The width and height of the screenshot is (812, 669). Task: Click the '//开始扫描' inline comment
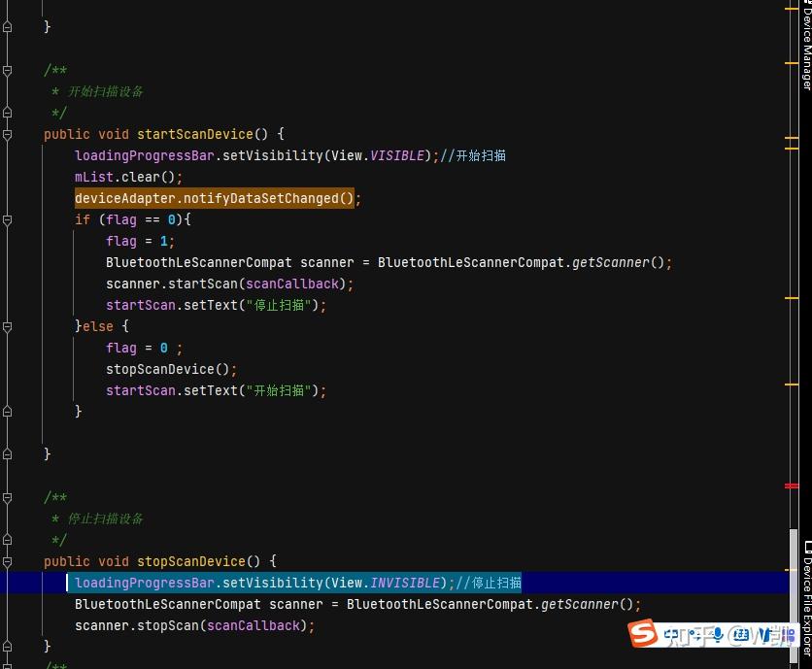[x=473, y=156]
